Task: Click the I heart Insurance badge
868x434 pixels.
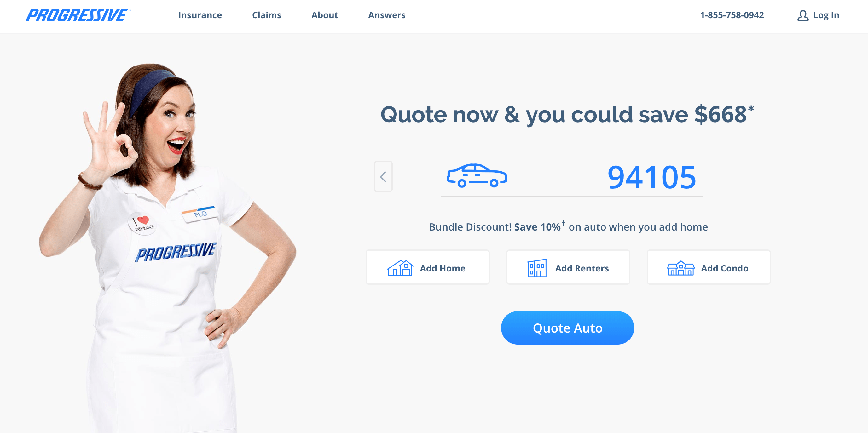Action: coord(142,223)
